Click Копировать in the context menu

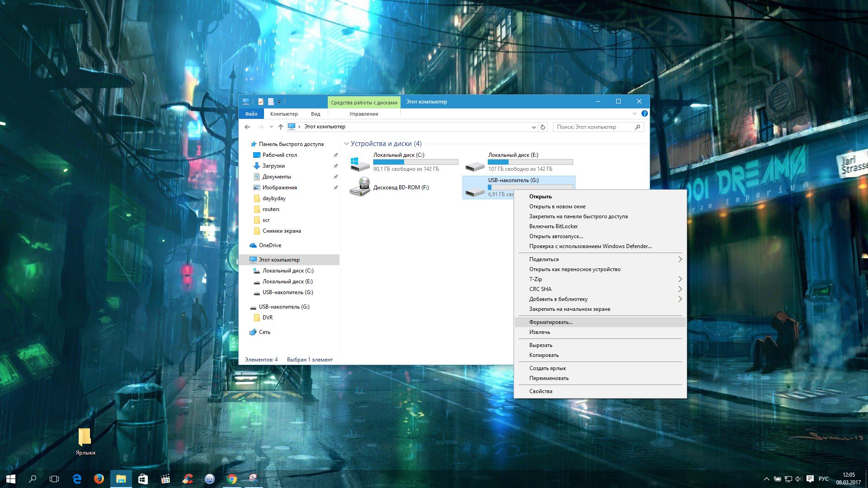click(600, 355)
